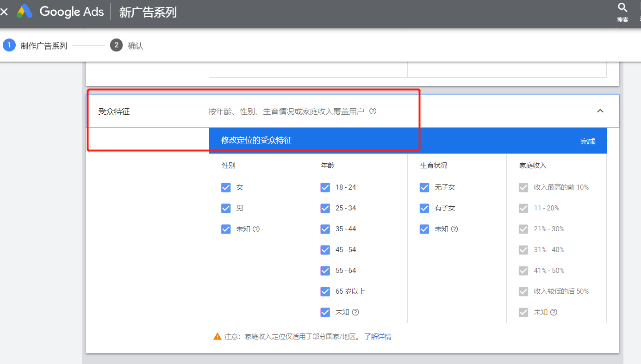Click the Google Ads logo icon
The image size is (641, 364).
[x=25, y=11]
